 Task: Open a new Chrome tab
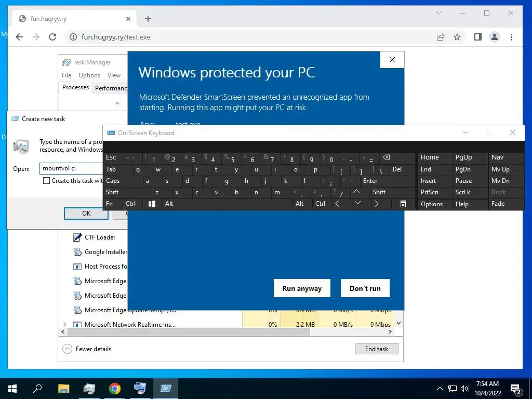pos(148,19)
